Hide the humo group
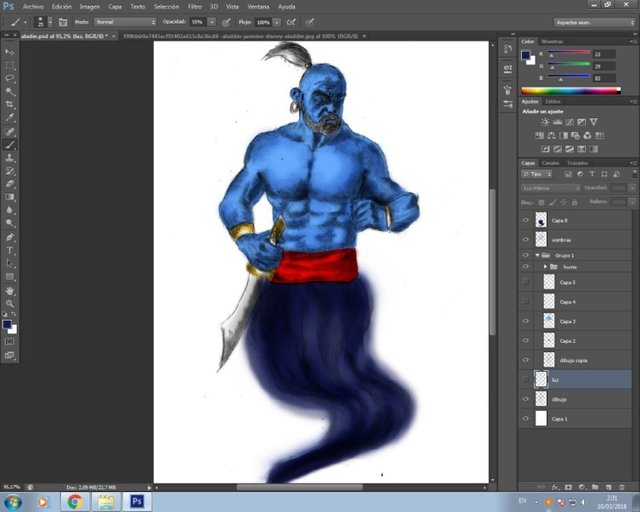640x512 pixels. 526,267
